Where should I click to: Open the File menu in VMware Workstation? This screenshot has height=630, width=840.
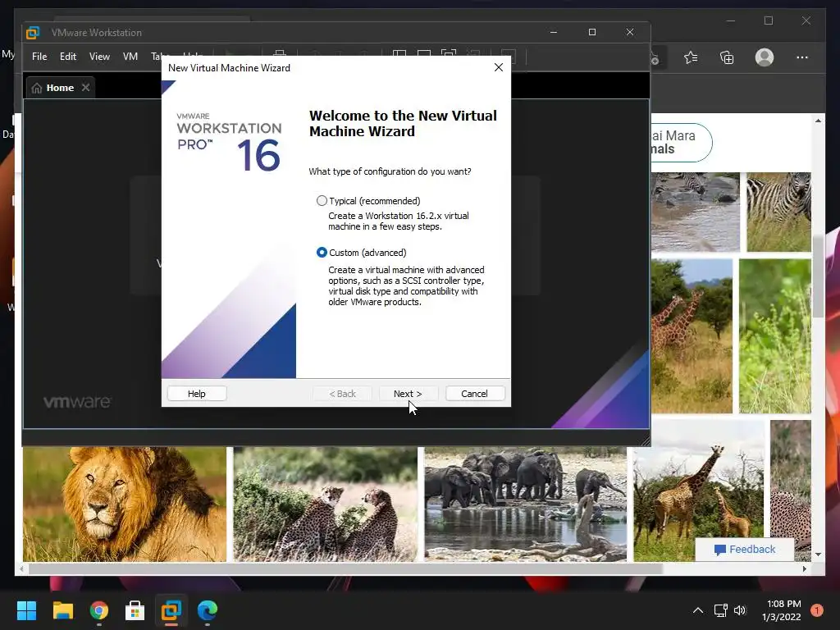[39, 57]
